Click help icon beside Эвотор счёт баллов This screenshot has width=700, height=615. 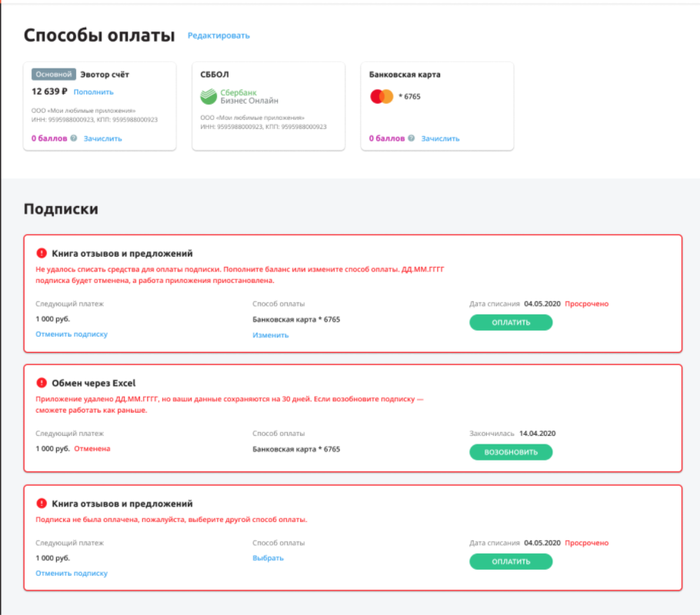pyautogui.click(x=74, y=138)
